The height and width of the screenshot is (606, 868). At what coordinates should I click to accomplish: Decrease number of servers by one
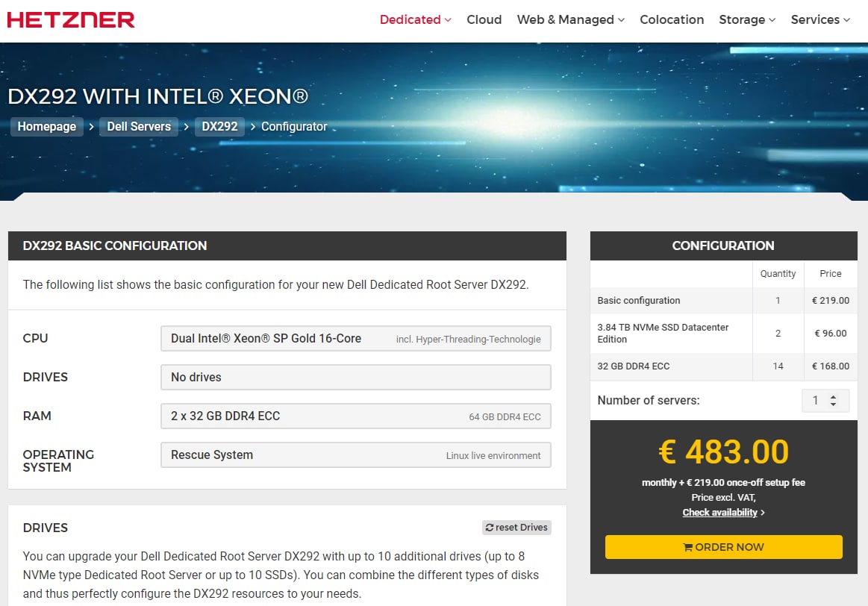(x=833, y=404)
